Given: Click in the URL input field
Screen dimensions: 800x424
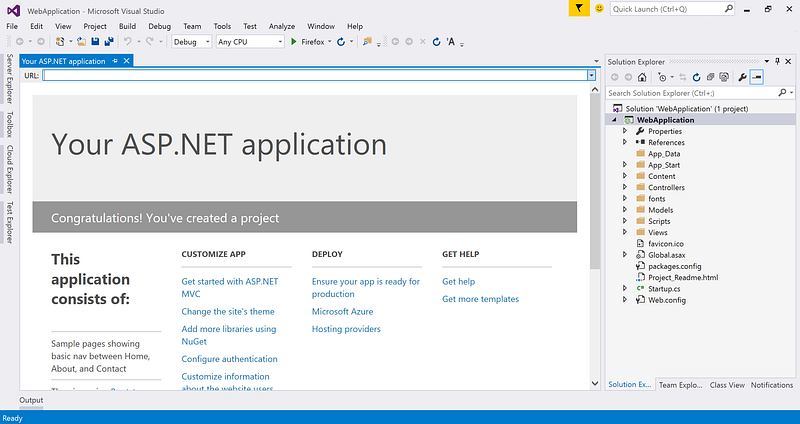Looking at the screenshot, I should click(315, 76).
